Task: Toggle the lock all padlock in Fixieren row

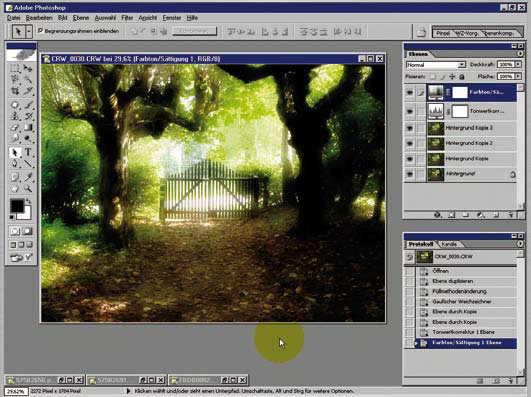Action: (x=462, y=77)
